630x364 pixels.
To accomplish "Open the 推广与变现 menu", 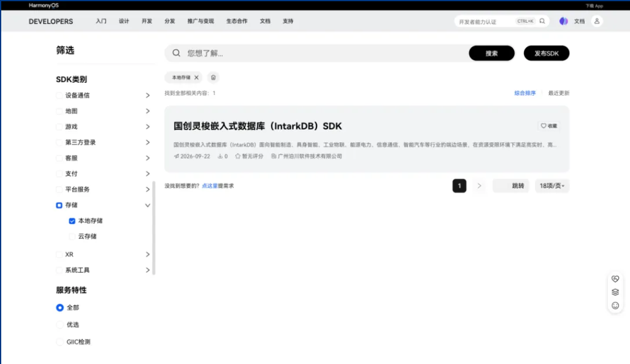I will pyautogui.click(x=201, y=21).
